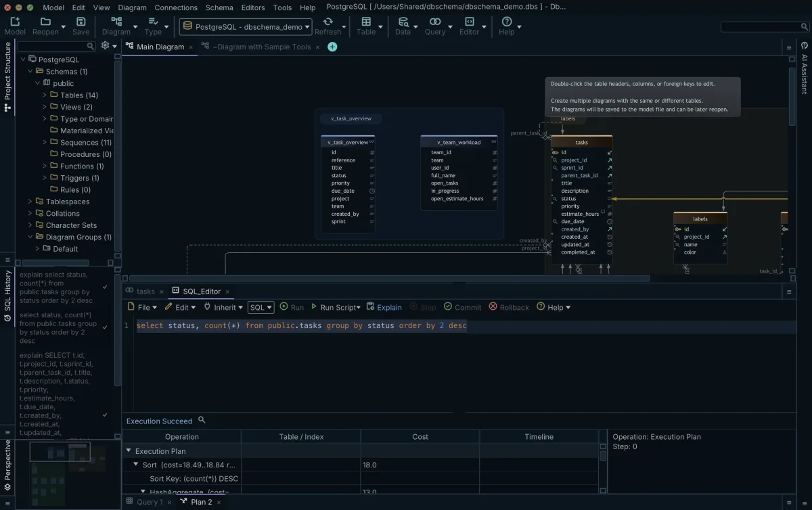This screenshot has height=510, width=812.
Task: Collapse the Execution Plan row
Action: [129, 450]
